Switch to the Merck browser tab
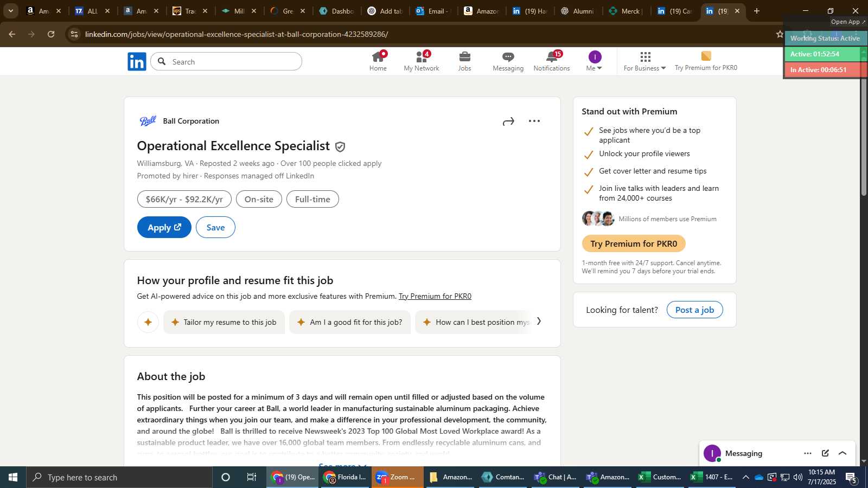 [626, 11]
